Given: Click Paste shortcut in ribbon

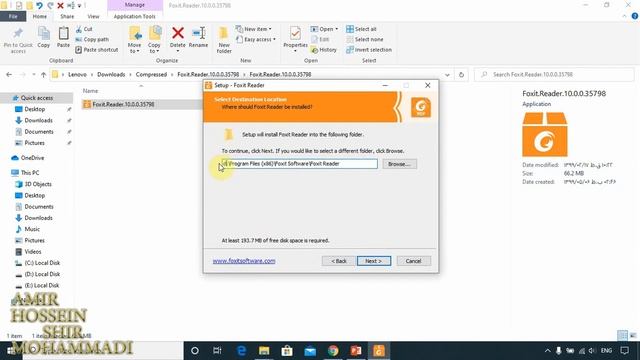Looking at the screenshot, I should [97, 50].
